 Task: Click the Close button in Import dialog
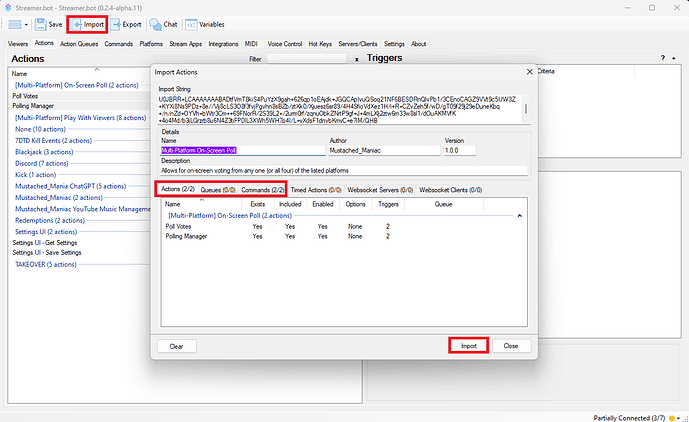click(x=511, y=345)
